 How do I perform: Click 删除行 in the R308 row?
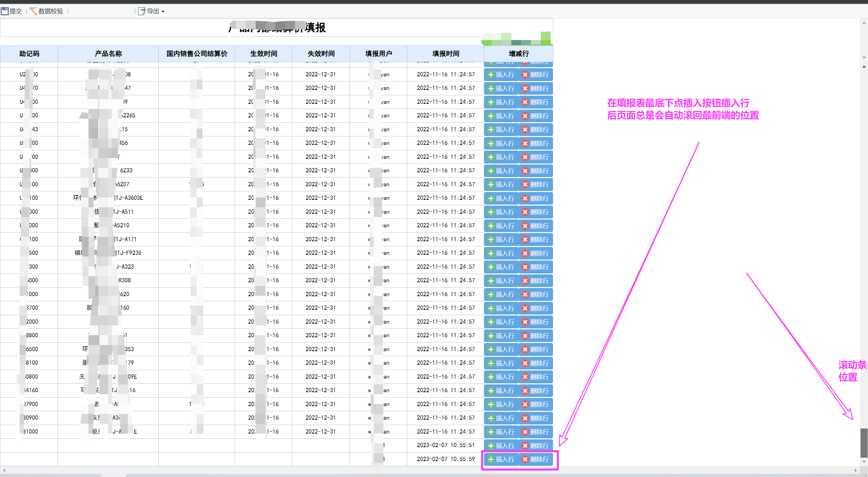[x=536, y=281]
